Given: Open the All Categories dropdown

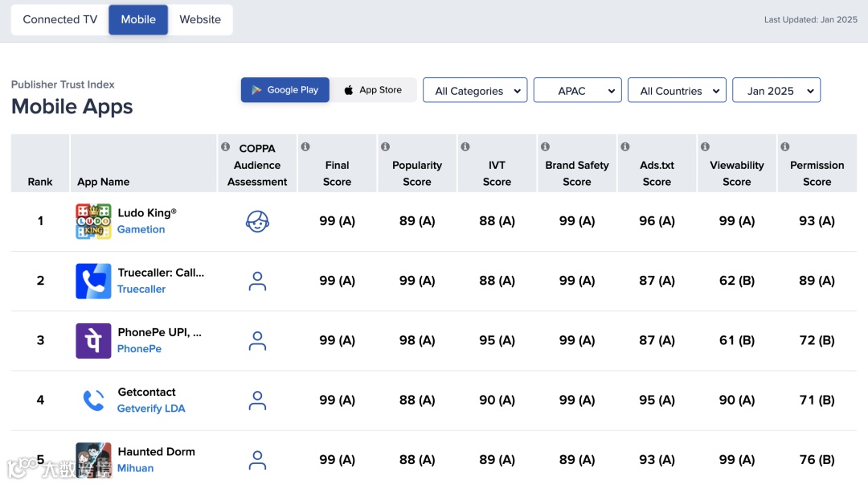Looking at the screenshot, I should point(475,91).
